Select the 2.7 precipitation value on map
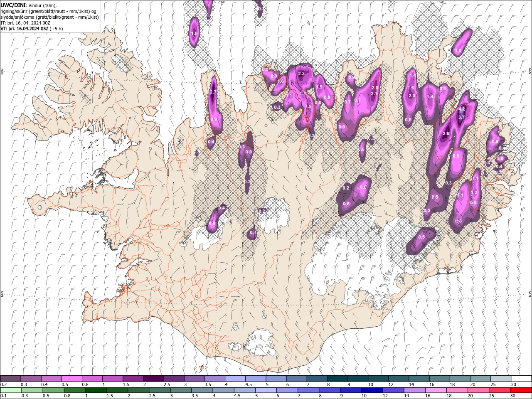The width and height of the screenshot is (532, 399). click(213, 92)
